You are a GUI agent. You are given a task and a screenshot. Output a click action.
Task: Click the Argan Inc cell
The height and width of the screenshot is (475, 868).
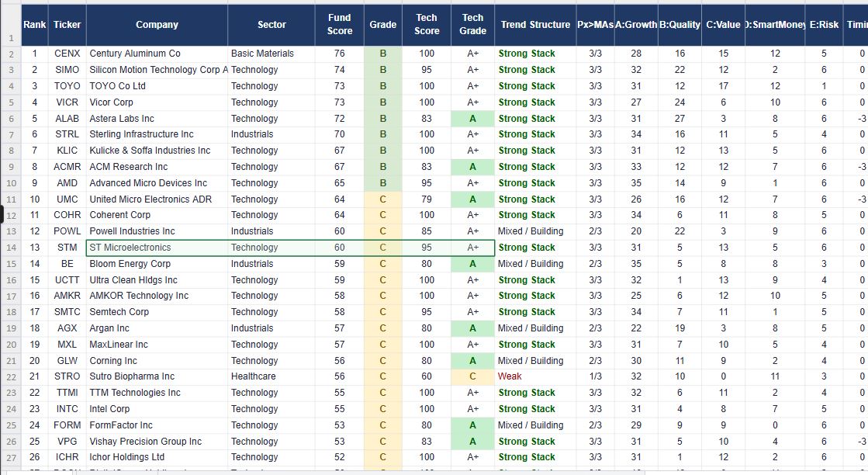[x=157, y=328]
